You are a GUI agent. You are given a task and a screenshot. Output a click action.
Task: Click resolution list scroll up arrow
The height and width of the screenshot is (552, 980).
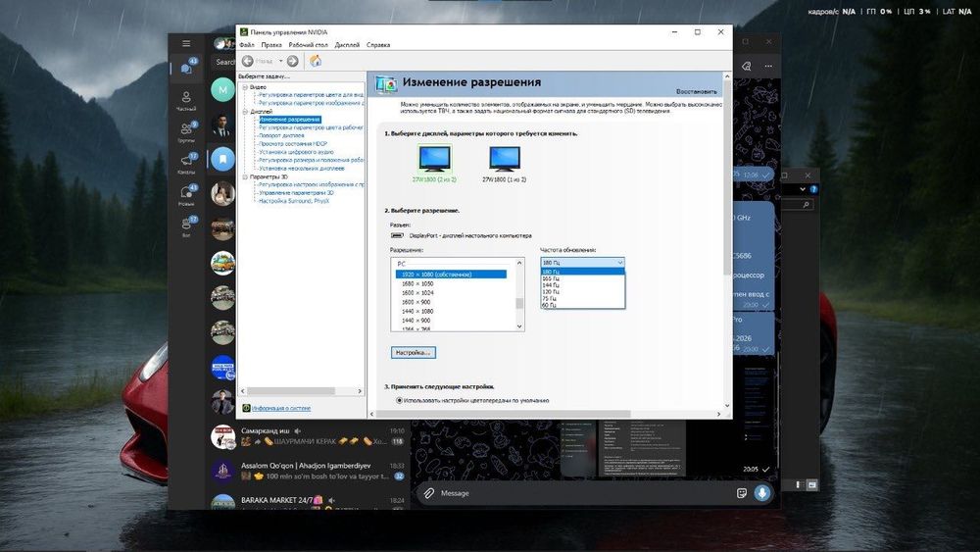tap(519, 263)
